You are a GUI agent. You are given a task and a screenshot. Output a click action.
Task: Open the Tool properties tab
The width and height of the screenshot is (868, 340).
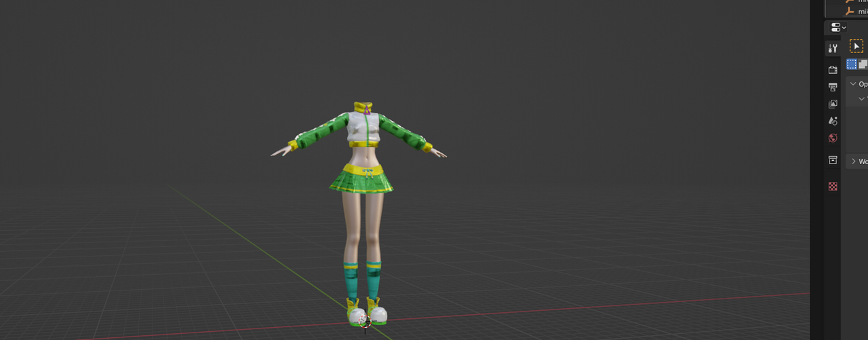click(833, 49)
